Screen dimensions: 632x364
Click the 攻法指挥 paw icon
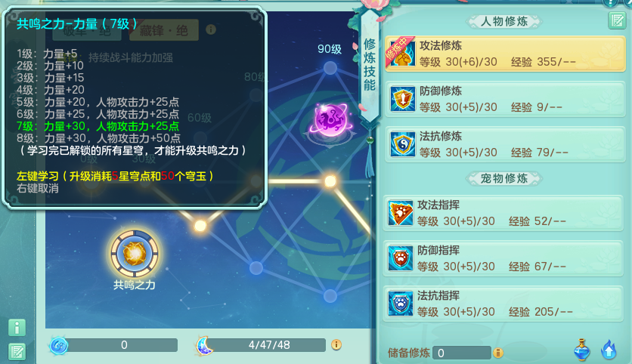(400, 213)
